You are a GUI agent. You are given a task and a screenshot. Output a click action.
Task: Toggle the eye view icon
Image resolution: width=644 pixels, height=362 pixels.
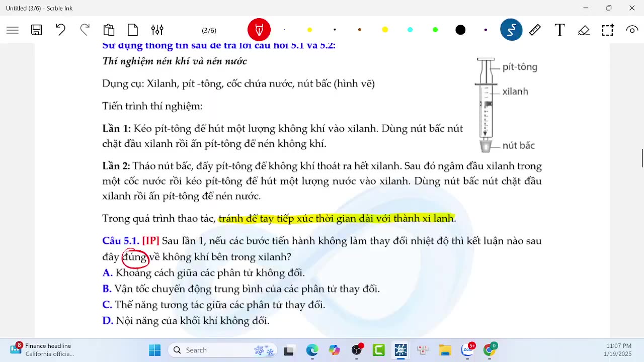click(x=632, y=30)
